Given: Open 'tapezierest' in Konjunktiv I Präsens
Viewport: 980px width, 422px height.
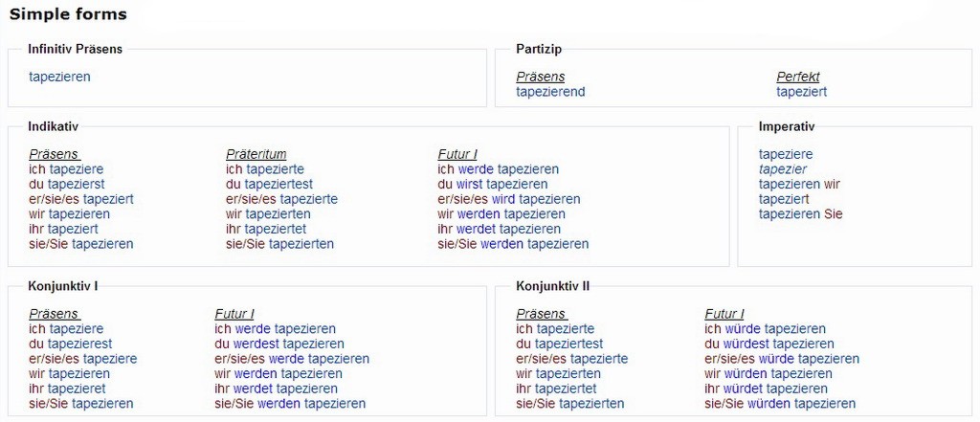Looking at the screenshot, I should tap(80, 344).
